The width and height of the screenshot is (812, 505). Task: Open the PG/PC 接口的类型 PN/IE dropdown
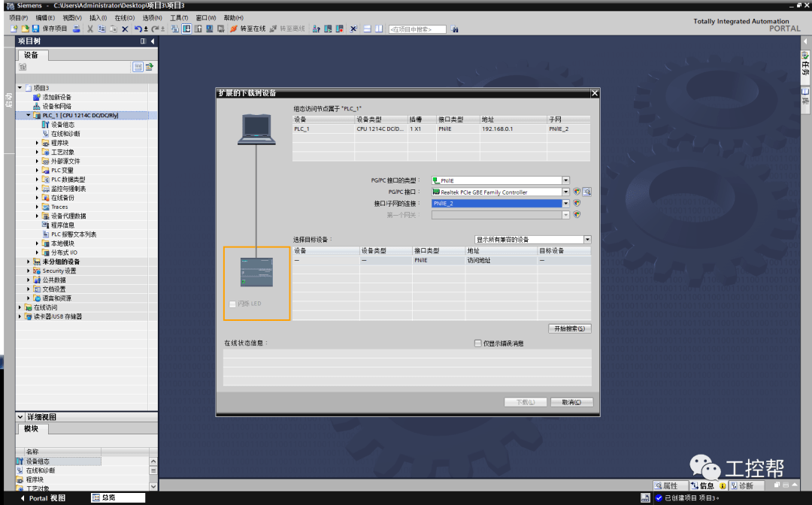(x=565, y=180)
